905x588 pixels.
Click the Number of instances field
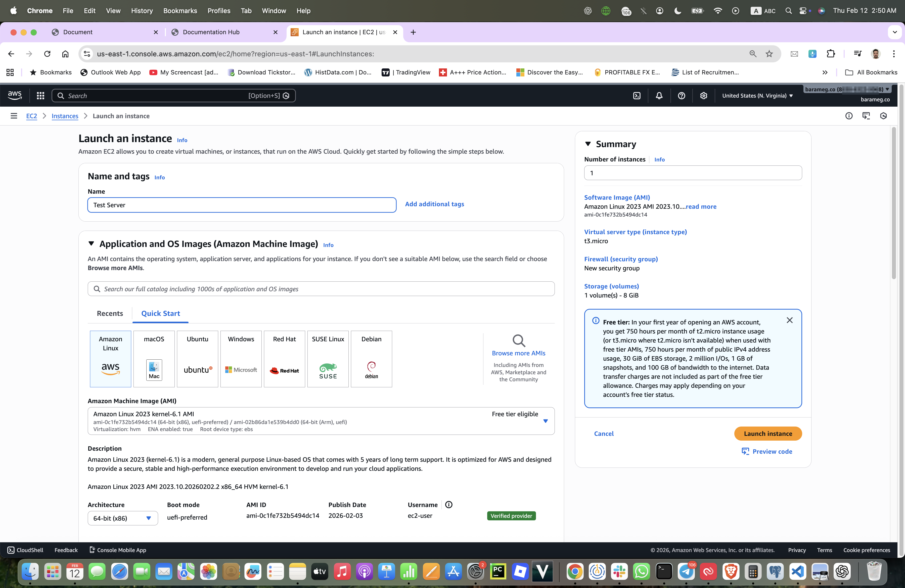[692, 173]
